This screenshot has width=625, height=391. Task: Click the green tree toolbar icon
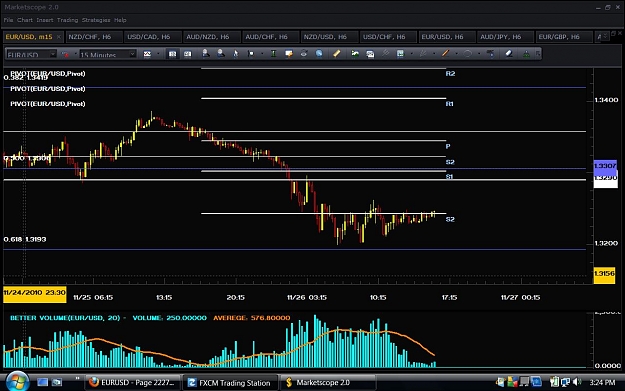point(527,53)
